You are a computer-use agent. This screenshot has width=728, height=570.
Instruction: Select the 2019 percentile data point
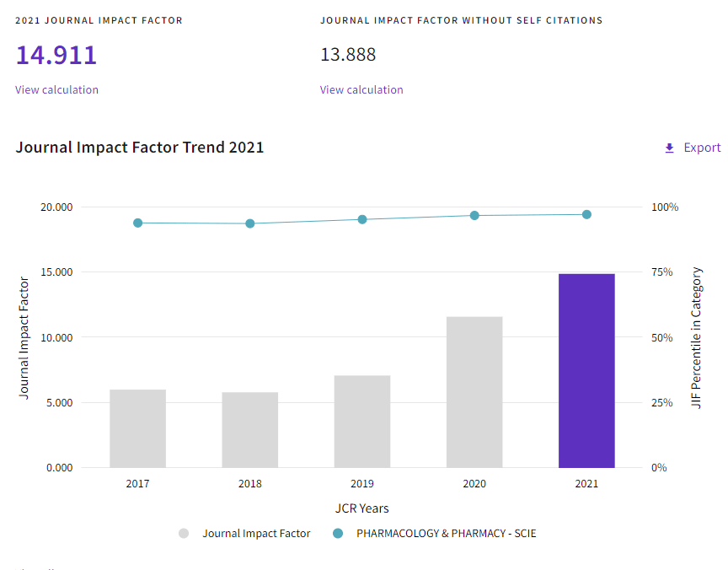point(362,219)
